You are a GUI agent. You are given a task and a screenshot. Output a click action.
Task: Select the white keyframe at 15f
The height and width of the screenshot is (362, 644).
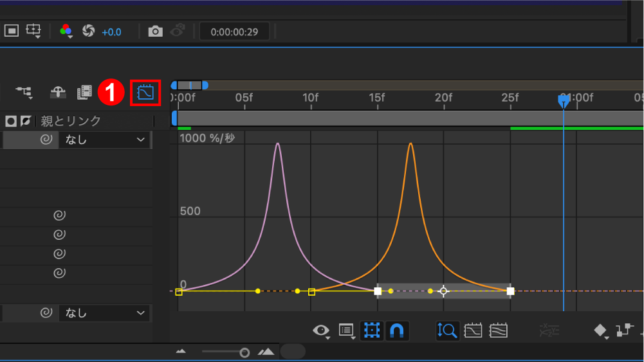point(378,291)
